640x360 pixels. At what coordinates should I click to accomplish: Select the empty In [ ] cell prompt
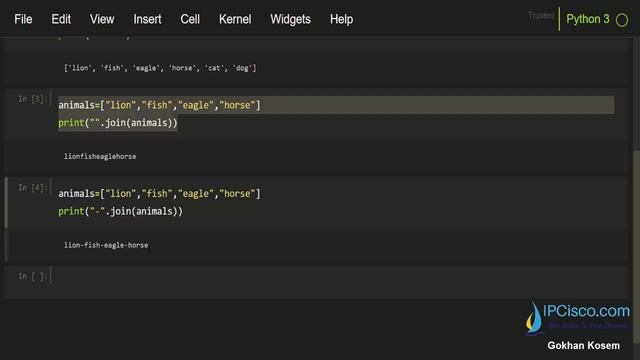click(x=33, y=276)
